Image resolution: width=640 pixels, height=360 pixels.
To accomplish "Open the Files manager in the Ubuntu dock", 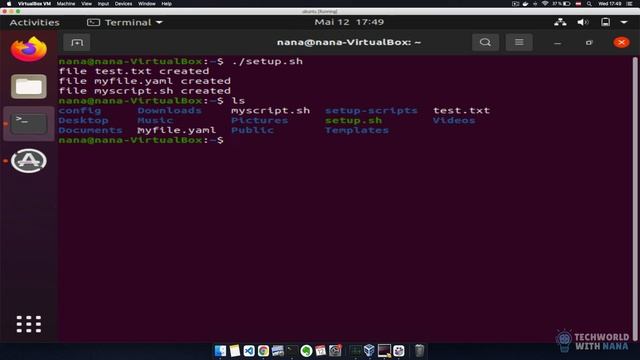I will [x=29, y=87].
